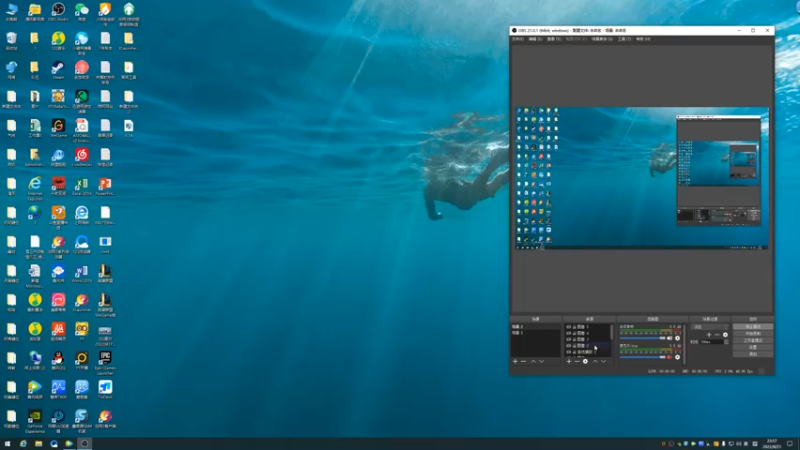Move selected source down with Sources panel arrow
The height and width of the screenshot is (450, 800).
(x=604, y=361)
